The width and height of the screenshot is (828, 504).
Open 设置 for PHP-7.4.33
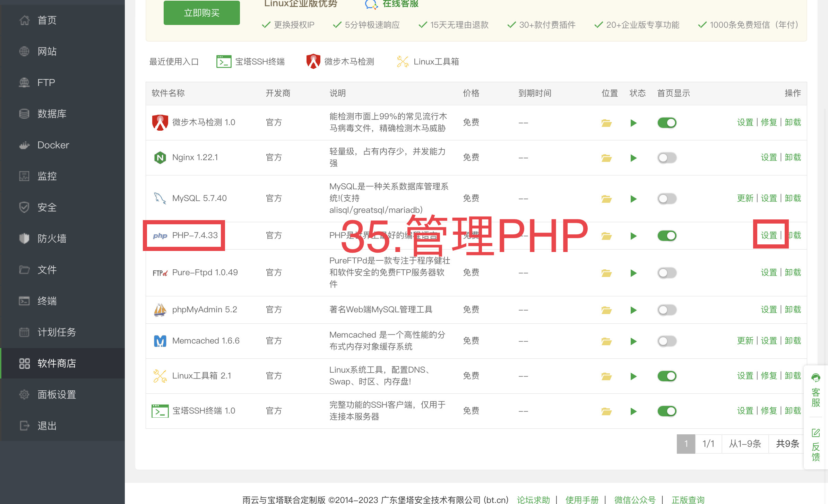[x=769, y=235]
